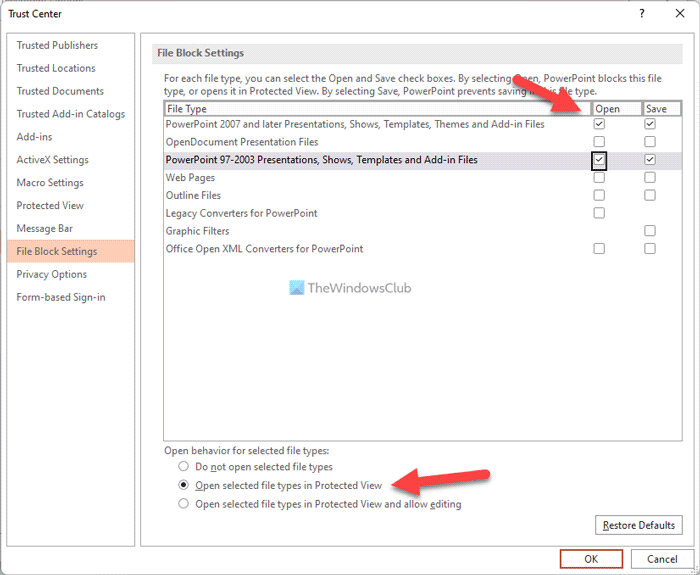Uncheck Save for PowerPoint 97-2003 files
This screenshot has width=700, height=575.
pos(650,159)
